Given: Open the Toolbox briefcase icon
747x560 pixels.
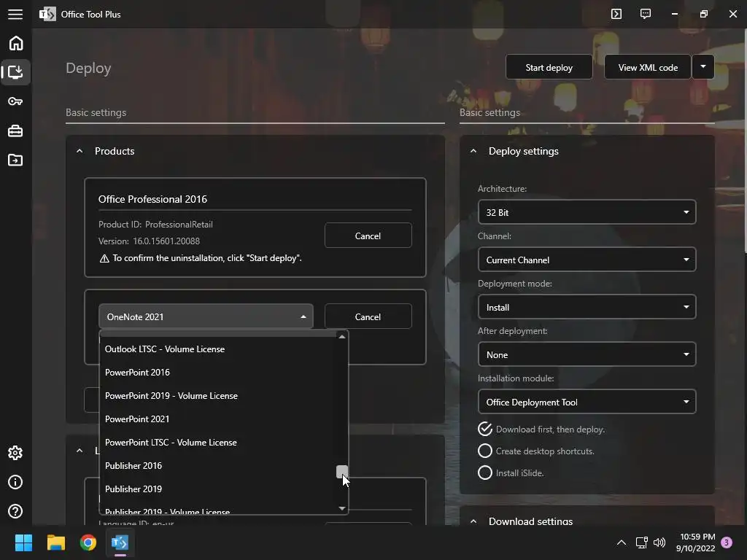Looking at the screenshot, I should (x=15, y=131).
